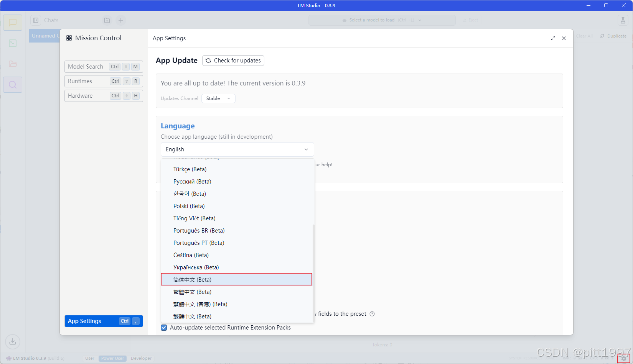The height and width of the screenshot is (364, 633).
Task: Select App Settings in Mission Control
Action: [104, 321]
